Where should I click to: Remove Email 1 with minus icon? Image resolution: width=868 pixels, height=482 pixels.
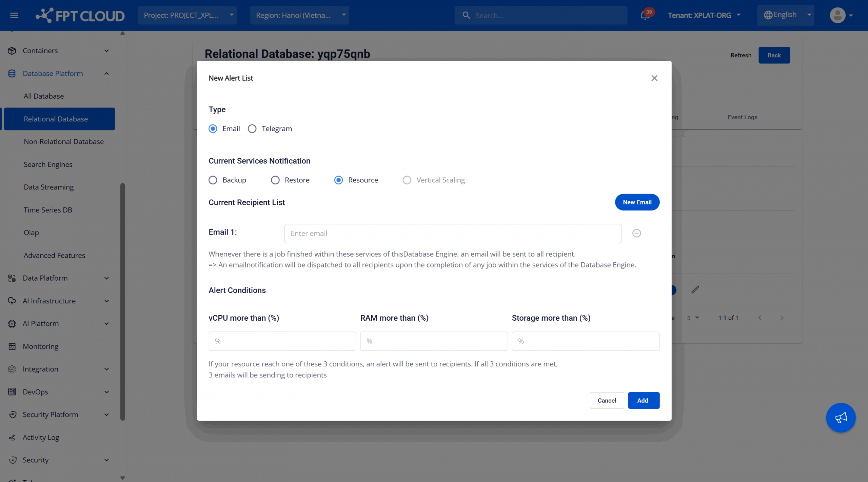(636, 233)
